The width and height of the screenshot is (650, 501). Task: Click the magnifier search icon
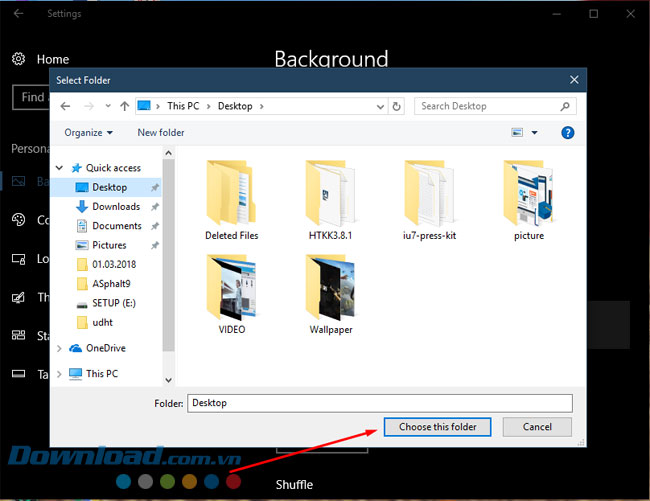(x=565, y=106)
